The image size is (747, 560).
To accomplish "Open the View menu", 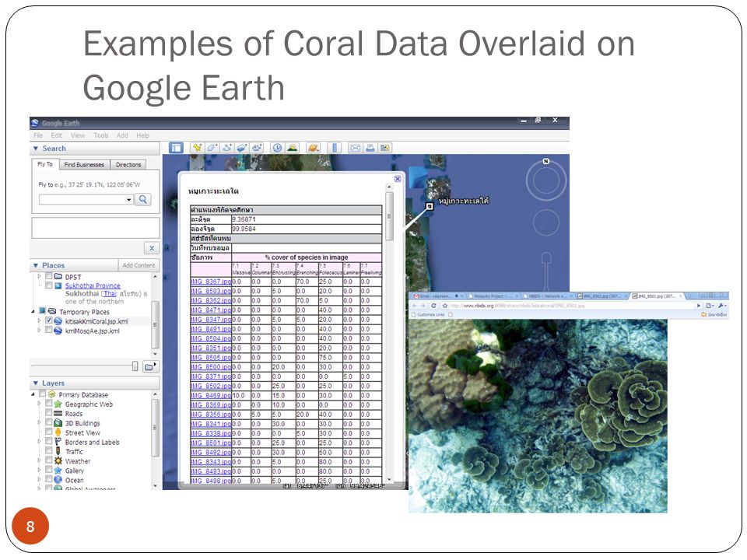I will point(78,135).
